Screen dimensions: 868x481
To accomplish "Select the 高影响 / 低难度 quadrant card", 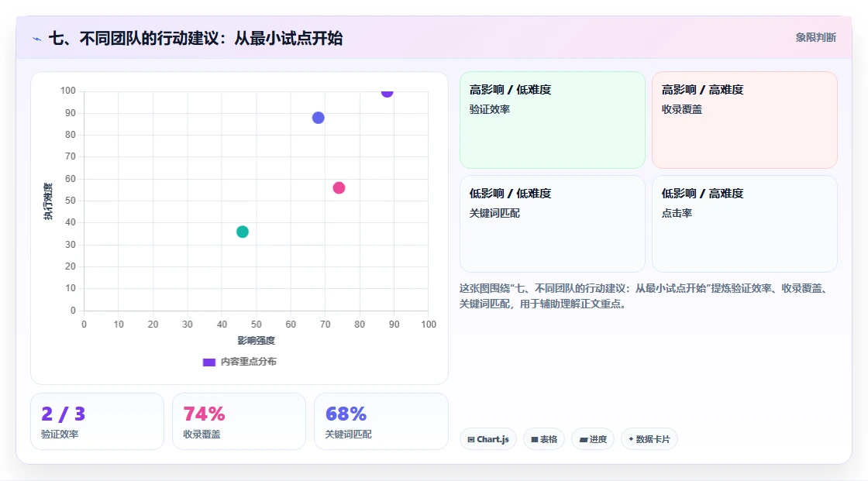I will pyautogui.click(x=553, y=120).
